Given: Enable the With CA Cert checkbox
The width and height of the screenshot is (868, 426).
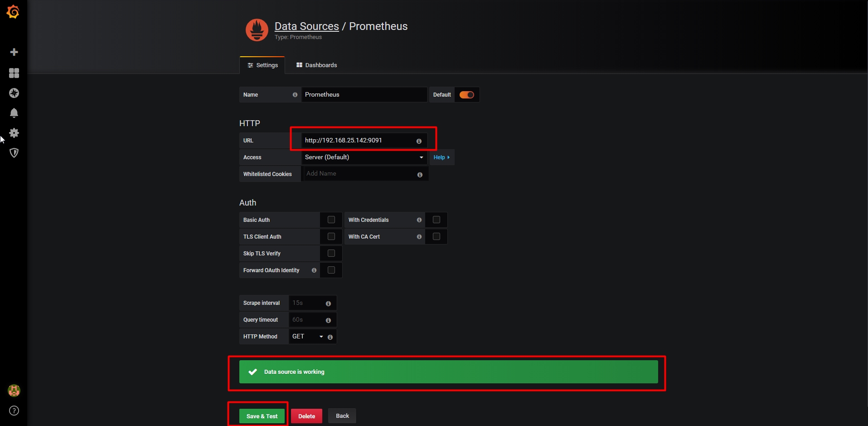Looking at the screenshot, I should [x=436, y=236].
